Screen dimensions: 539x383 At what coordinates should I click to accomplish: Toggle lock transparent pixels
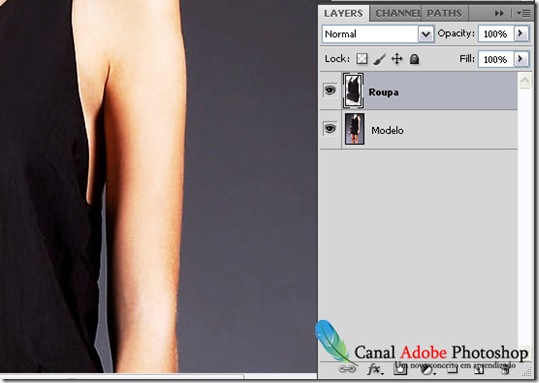362,59
